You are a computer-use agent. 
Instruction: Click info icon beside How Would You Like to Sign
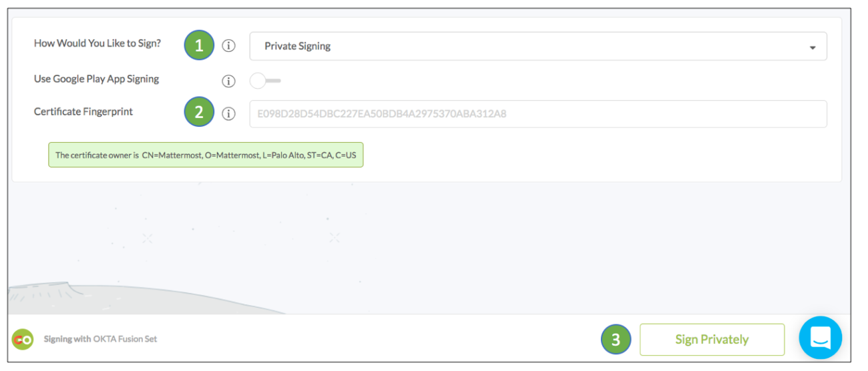coord(228,46)
